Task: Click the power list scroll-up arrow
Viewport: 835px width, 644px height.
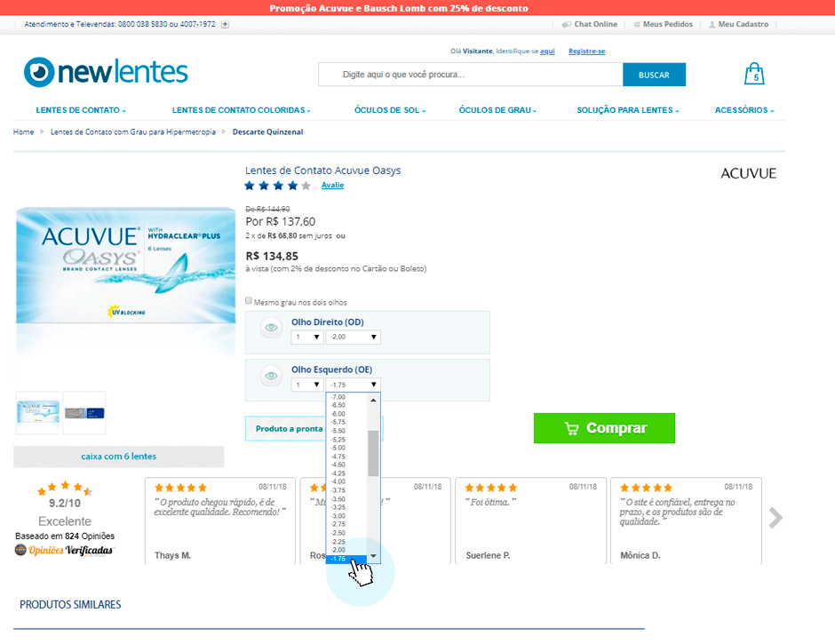Action: pyautogui.click(x=373, y=400)
